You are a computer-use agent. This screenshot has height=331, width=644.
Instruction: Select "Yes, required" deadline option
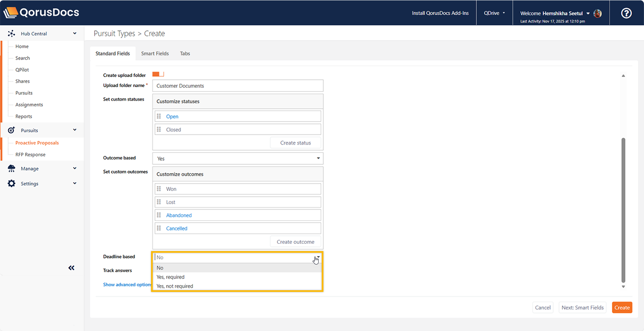coord(170,277)
